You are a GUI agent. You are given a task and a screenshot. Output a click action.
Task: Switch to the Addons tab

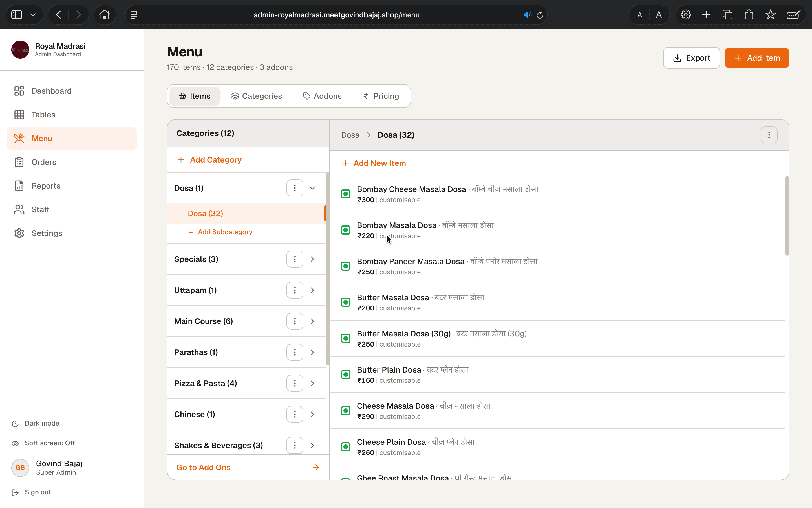tap(323, 96)
